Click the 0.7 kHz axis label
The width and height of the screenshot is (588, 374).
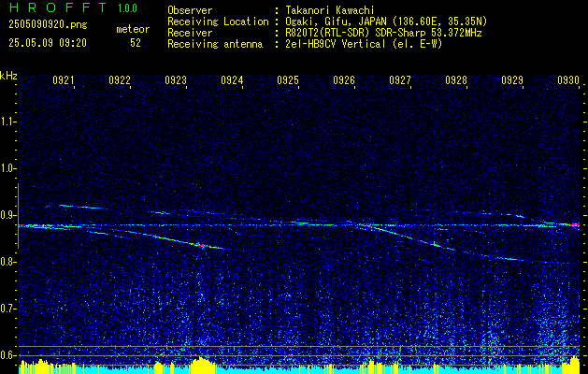8,309
